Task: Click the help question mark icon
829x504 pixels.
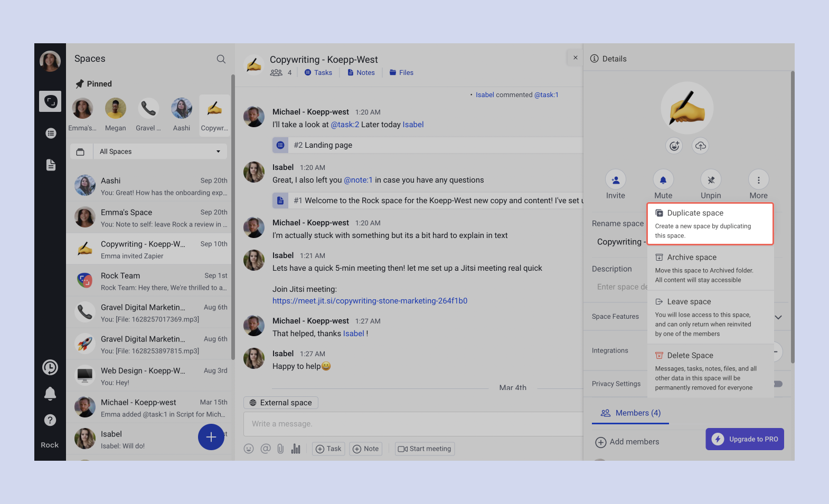Action: coord(50,420)
